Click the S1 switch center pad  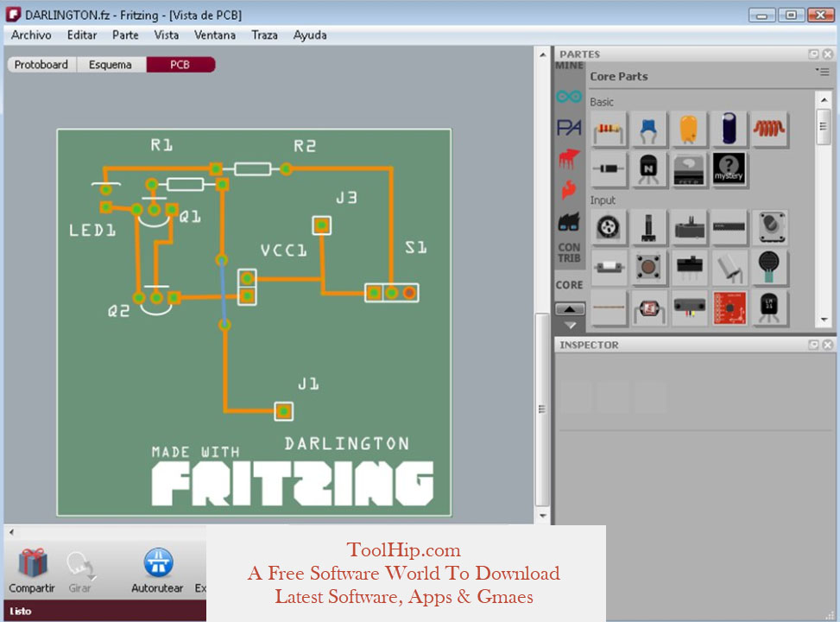click(392, 293)
